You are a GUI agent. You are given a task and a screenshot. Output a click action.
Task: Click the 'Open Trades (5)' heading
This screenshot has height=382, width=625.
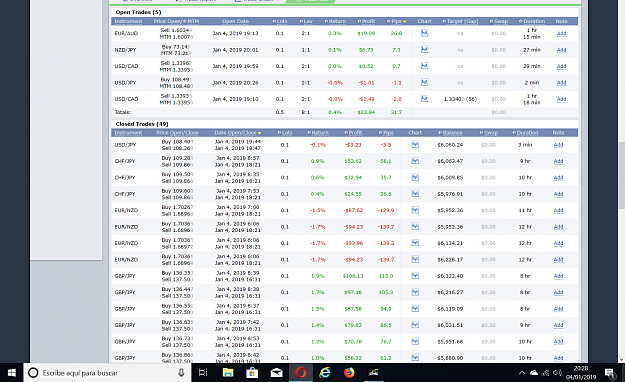pyautogui.click(x=138, y=12)
